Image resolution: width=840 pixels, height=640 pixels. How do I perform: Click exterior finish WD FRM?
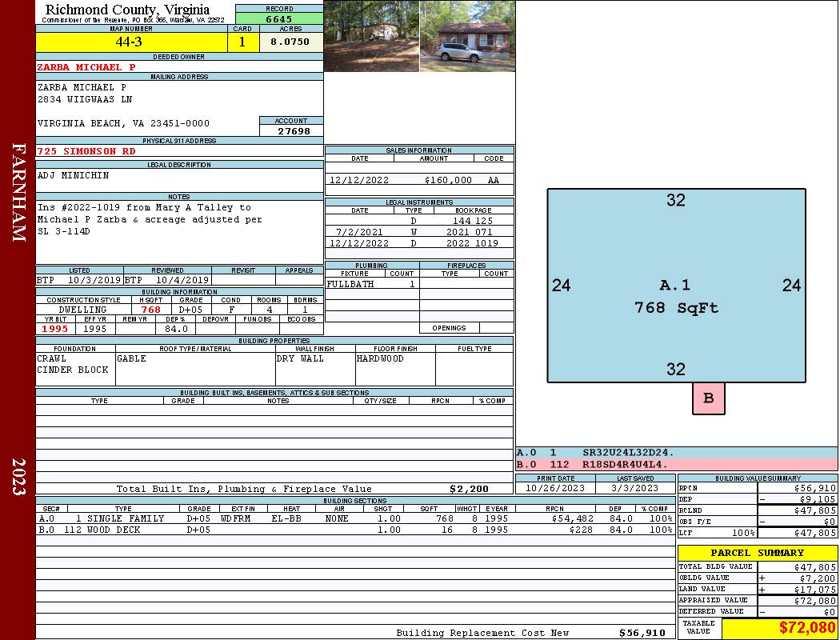(235, 518)
